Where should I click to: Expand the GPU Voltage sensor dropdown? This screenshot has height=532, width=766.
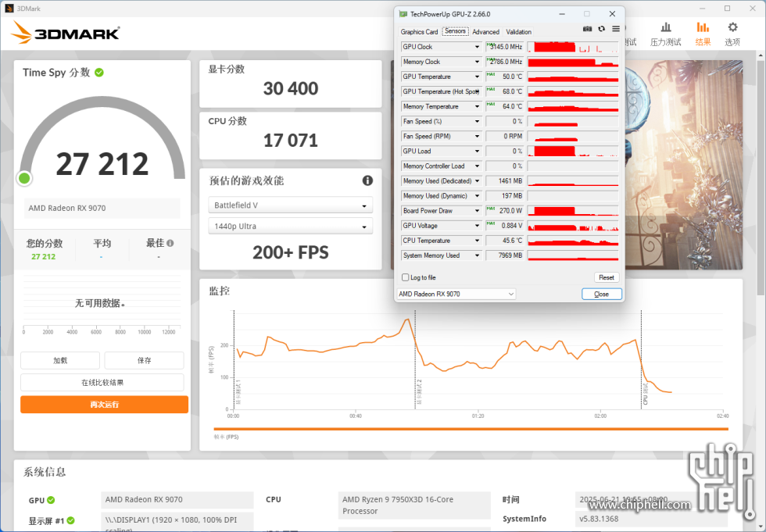[478, 226]
